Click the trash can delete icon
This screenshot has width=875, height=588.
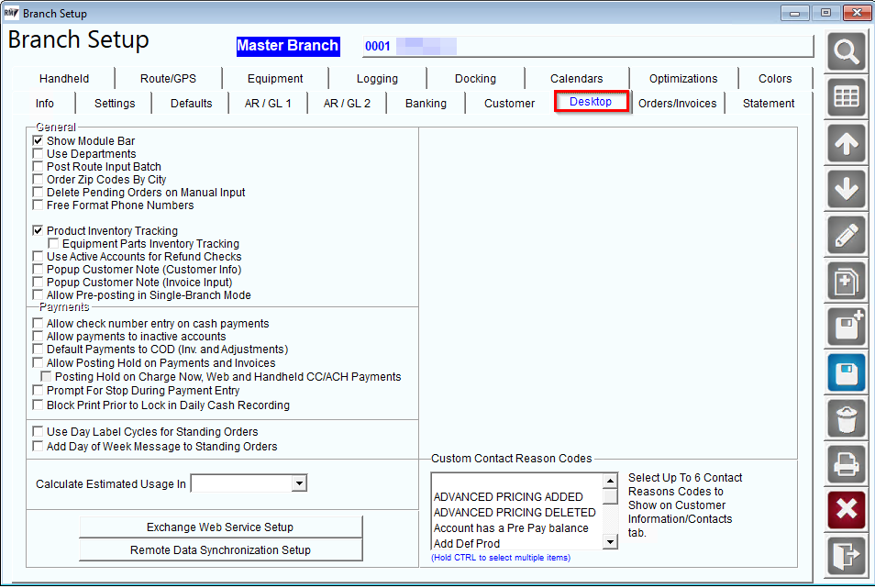[846, 418]
